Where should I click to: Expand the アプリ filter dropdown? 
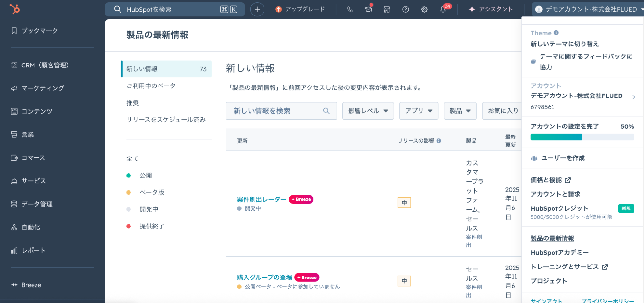[418, 111]
